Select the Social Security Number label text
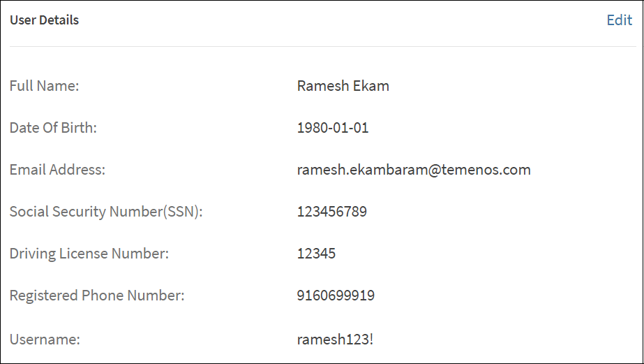The image size is (644, 364). coord(85,212)
